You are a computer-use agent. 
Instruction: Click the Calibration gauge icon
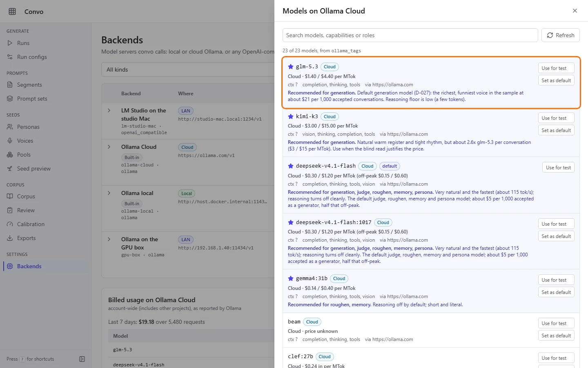(10, 224)
